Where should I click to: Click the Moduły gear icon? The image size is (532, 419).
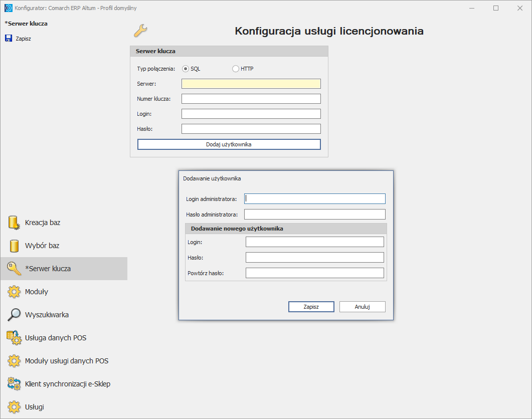click(14, 292)
